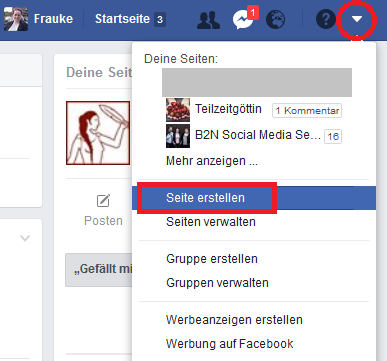Choose Gruppen verwalten from the menu
This screenshot has width=387, height=361.
pyautogui.click(x=217, y=283)
